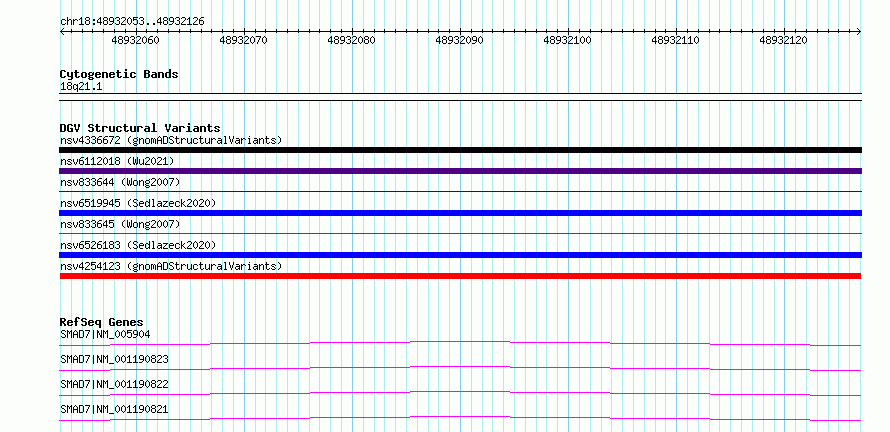Click ruler tick label 48932070
The width and height of the screenshot is (890, 432).
pos(244,40)
